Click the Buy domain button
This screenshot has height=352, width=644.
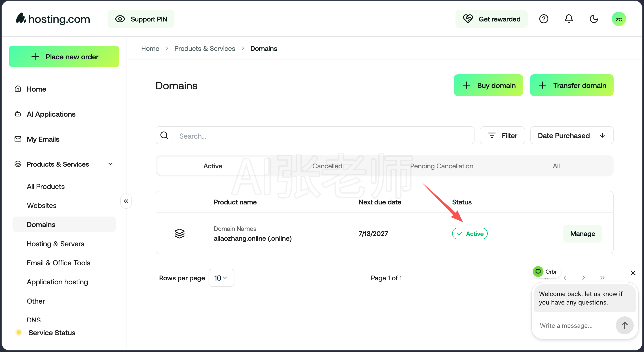[x=489, y=85]
